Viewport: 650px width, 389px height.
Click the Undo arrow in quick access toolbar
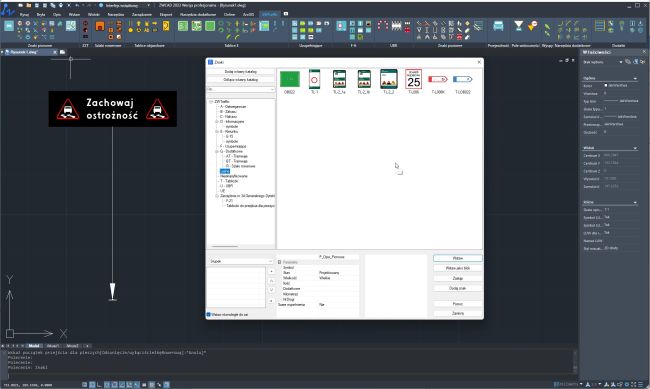[x=77, y=5]
